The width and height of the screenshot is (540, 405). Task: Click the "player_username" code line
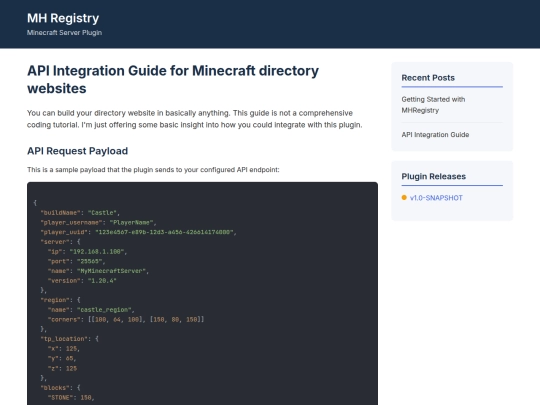tap(98, 222)
